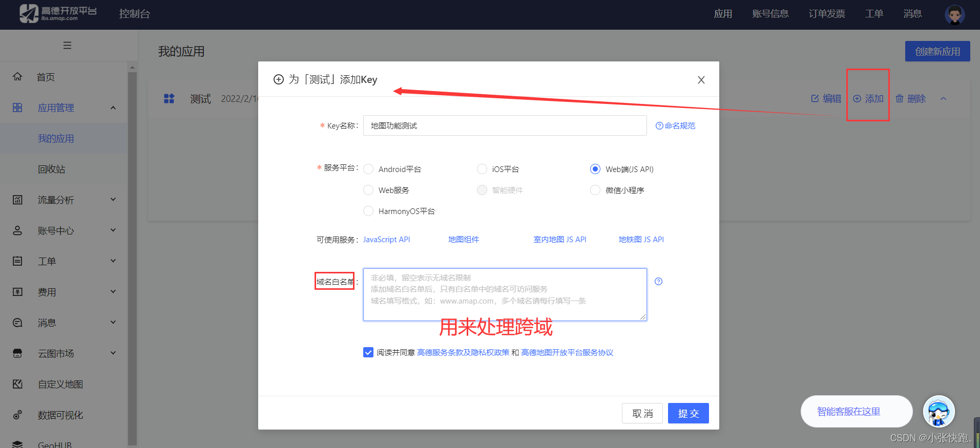Image resolution: width=980 pixels, height=448 pixels.
Task: Expand the 云图市场 menu chevron
Action: tap(113, 353)
